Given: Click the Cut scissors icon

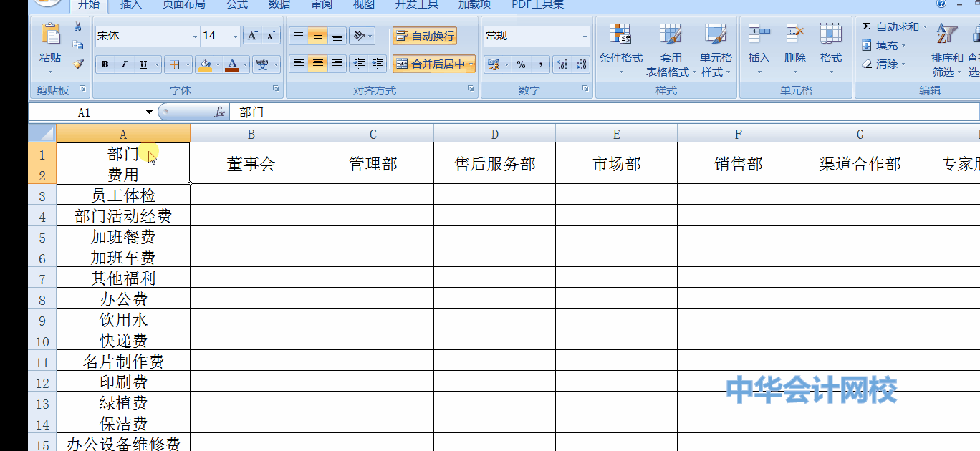Looking at the screenshot, I should 77,27.
